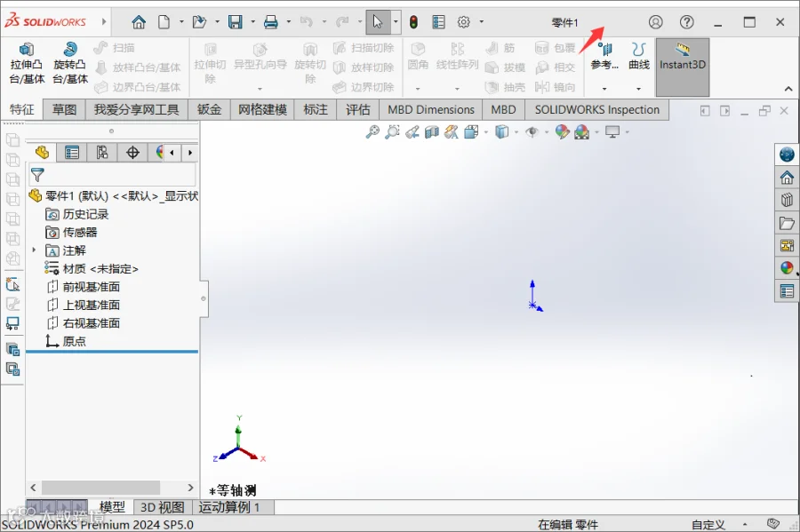Open Options with the gear icon
800x532 pixels.
pos(463,22)
